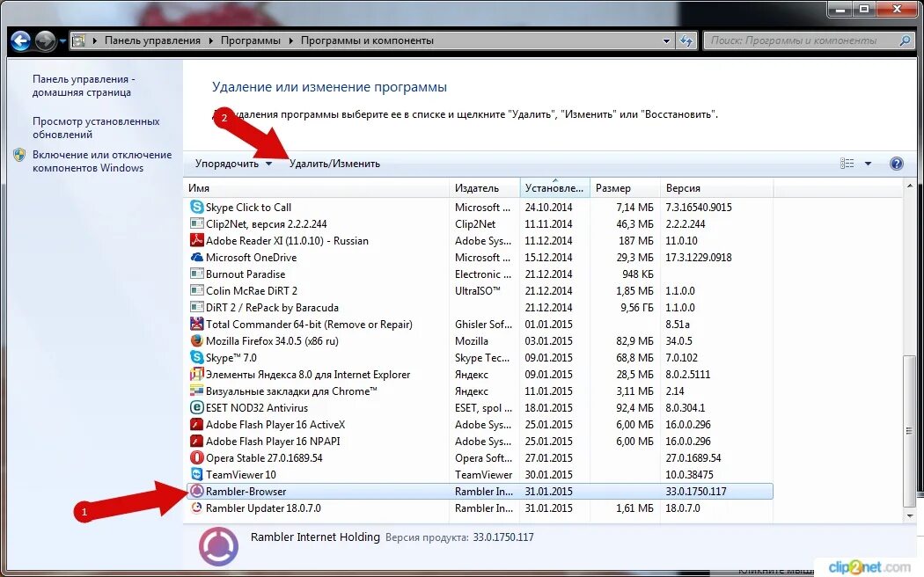
Task: Click the ESET NOD32 Antivirus name text
Action: point(256,407)
